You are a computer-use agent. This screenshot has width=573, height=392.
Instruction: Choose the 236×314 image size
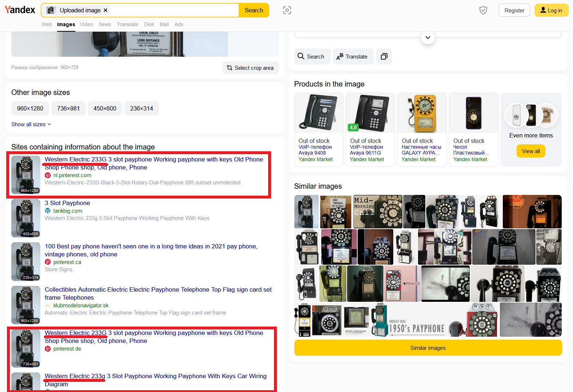click(x=142, y=108)
